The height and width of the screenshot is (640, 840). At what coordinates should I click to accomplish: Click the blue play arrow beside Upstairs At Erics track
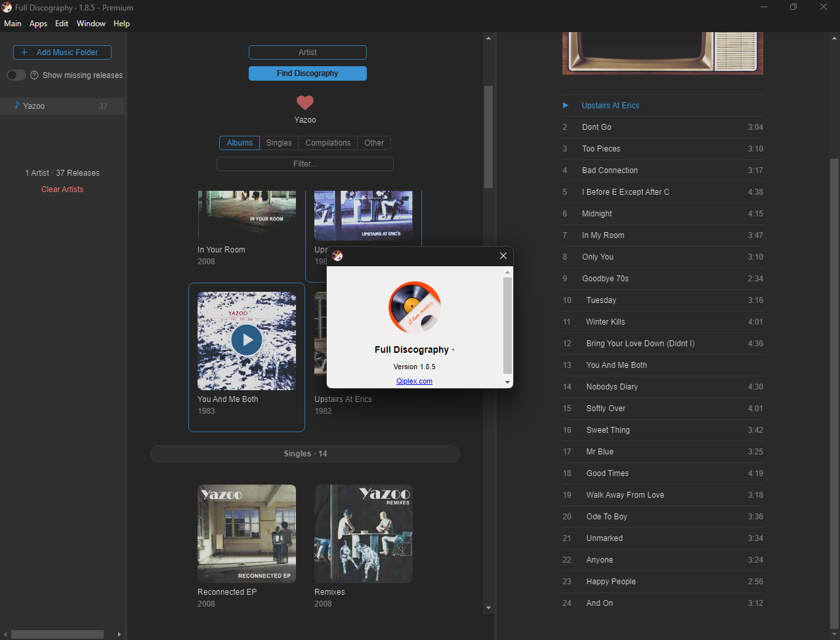coord(566,105)
